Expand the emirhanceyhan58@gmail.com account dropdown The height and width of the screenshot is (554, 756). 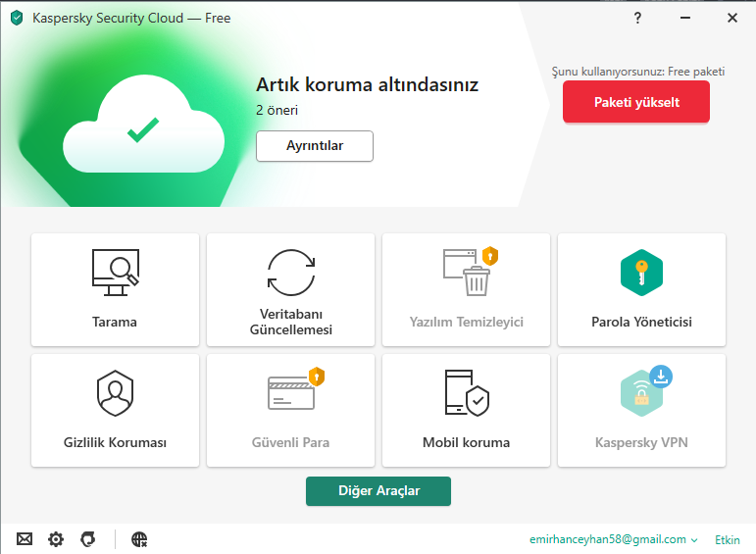(x=613, y=539)
